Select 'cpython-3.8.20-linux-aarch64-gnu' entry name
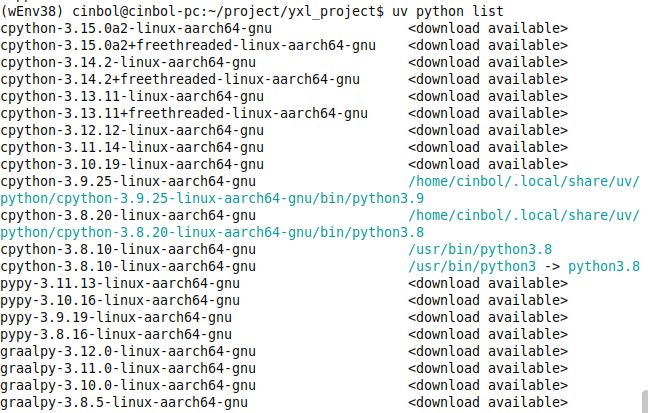Screen dimensions: 648x413 click(x=128, y=215)
